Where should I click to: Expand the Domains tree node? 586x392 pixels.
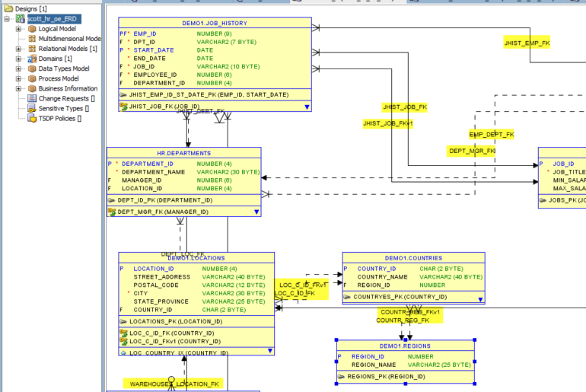(19, 59)
